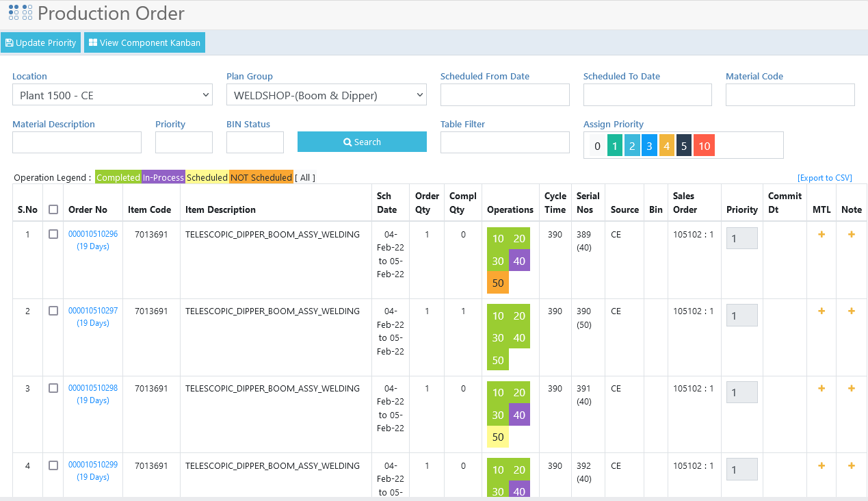Assign priority 3 blue swatch

click(650, 146)
